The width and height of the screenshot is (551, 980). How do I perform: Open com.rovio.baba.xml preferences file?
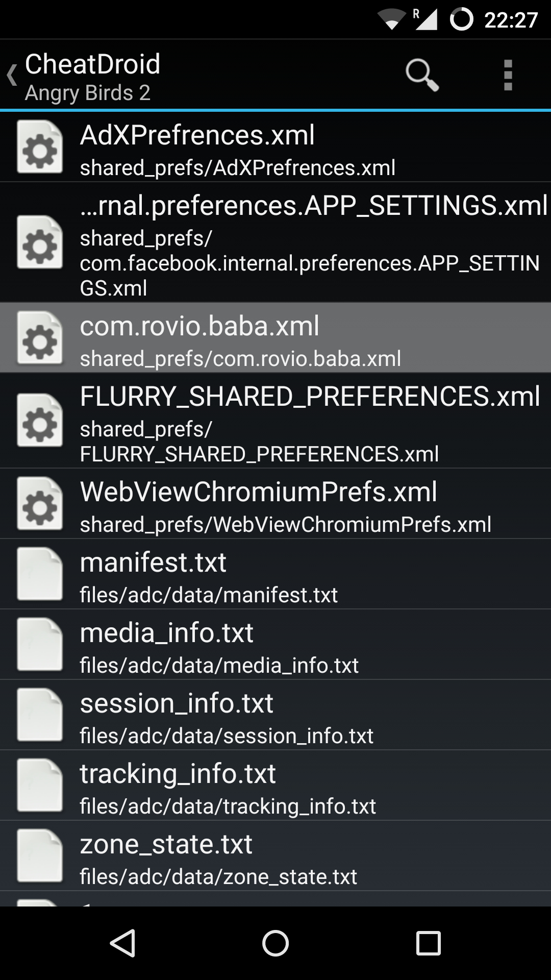point(275,338)
